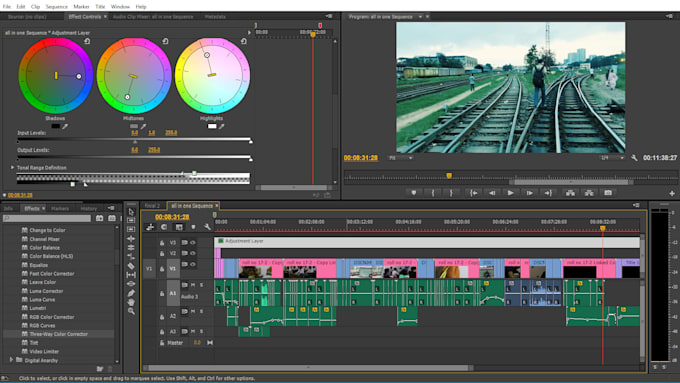This screenshot has width=680, height=383.
Task: Solo the A3 audio track
Action: [x=201, y=331]
